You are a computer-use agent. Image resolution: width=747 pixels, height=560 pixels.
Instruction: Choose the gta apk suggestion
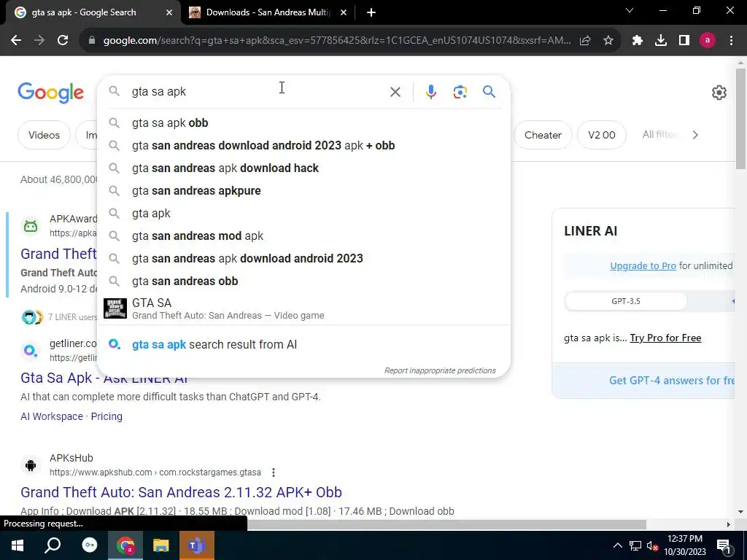303,214
